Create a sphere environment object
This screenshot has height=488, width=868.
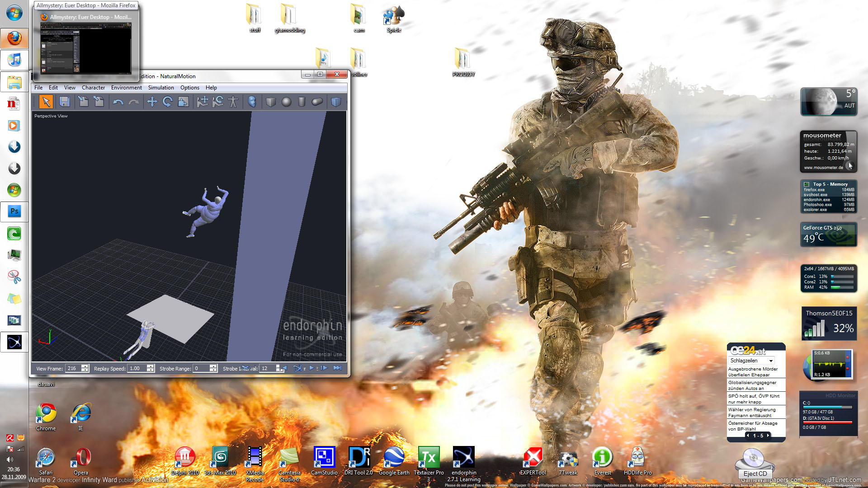(x=286, y=102)
